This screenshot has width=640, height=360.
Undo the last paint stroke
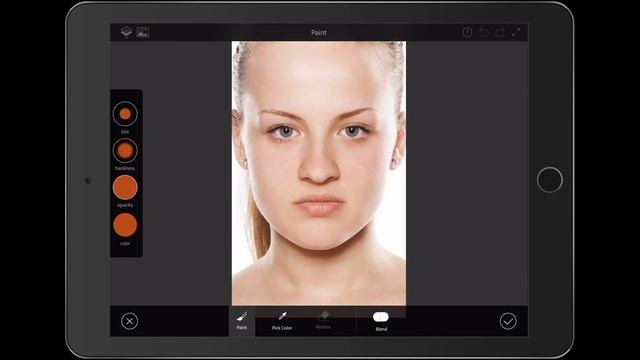click(x=484, y=32)
